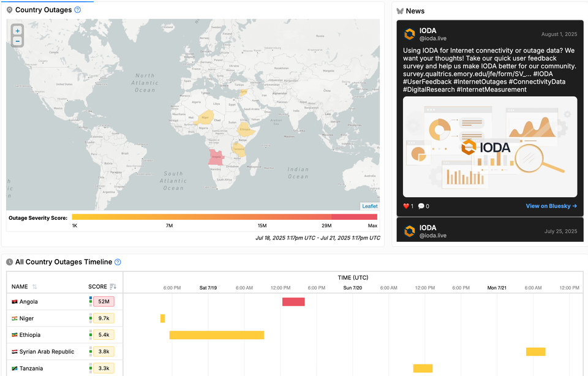Zoom out of the map with the minus button
This screenshot has width=588, height=376.
tap(17, 40)
